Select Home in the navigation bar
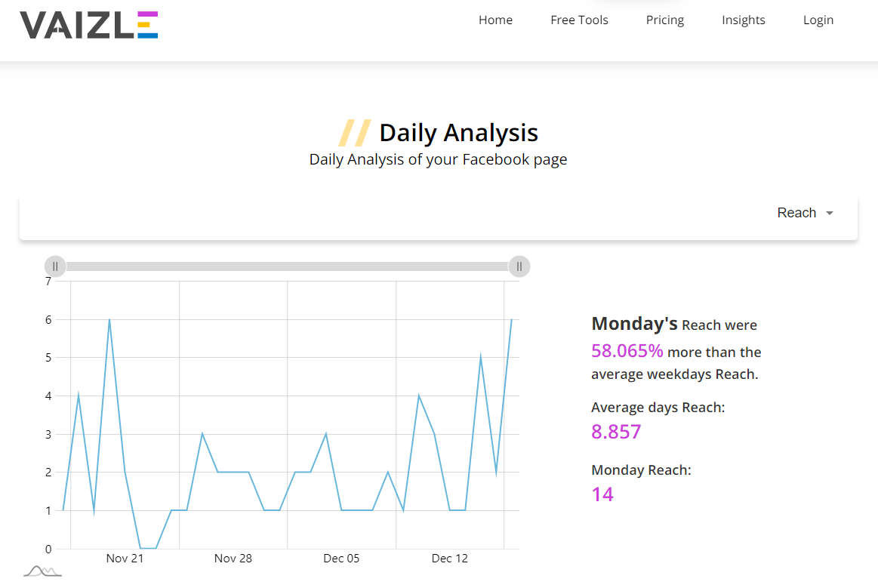The image size is (878, 588). 495,20
